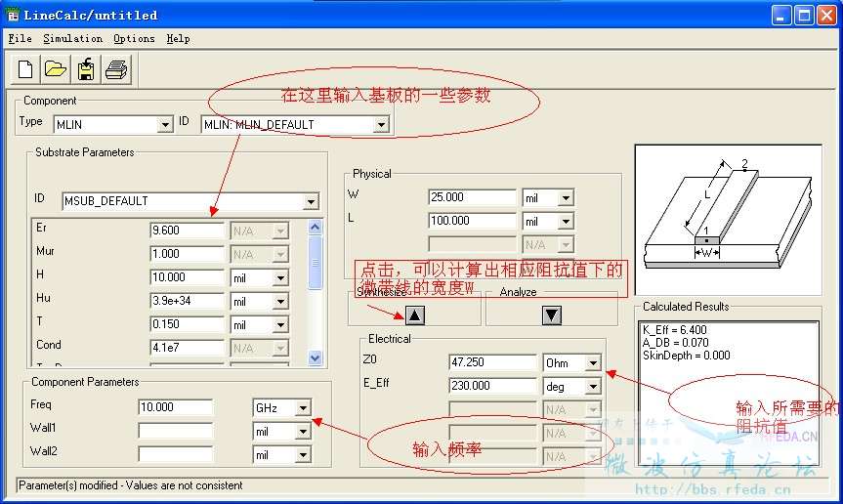Open the Freq unit GHz dropdown
This screenshot has width=843, height=504.
coord(303,408)
